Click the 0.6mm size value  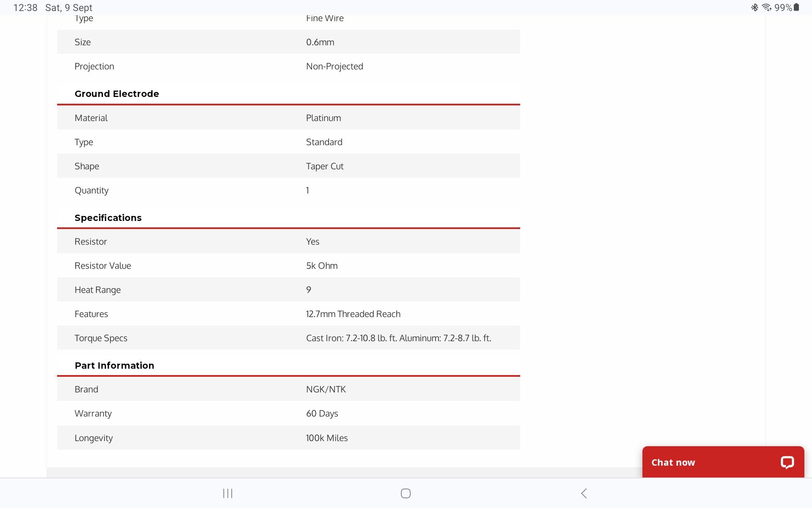320,42
